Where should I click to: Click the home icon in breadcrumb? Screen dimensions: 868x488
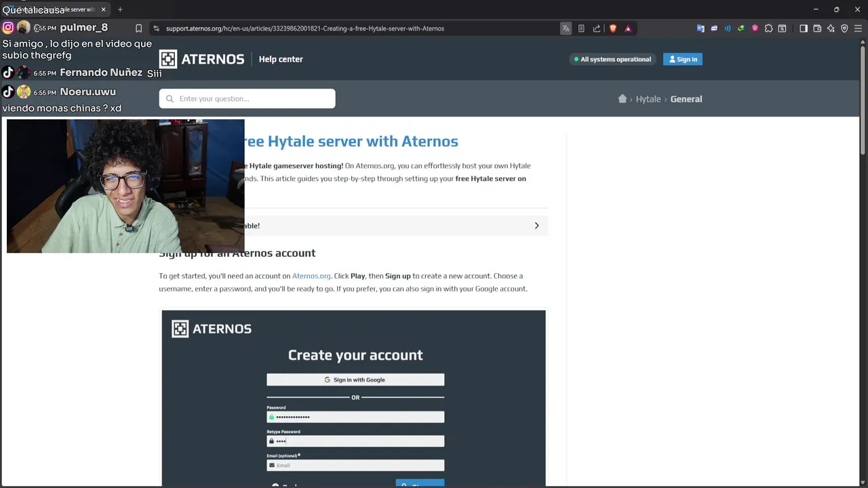[x=623, y=99]
